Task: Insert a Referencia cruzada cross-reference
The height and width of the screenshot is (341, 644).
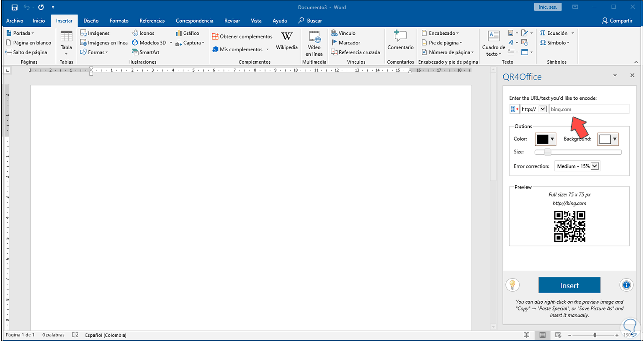Action: [x=355, y=52]
